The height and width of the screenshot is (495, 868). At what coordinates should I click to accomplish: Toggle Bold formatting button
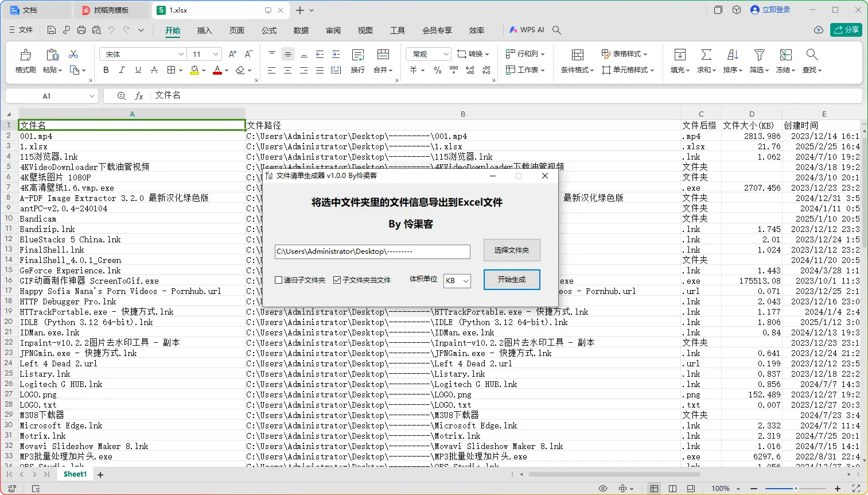[106, 70]
